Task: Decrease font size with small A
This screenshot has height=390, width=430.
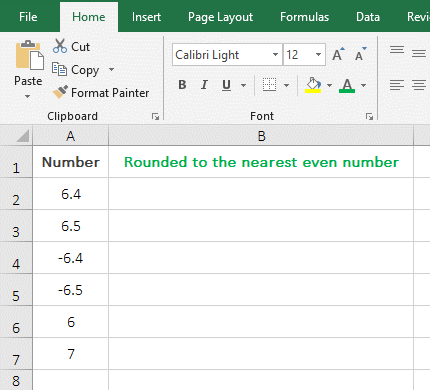Action: pyautogui.click(x=360, y=54)
